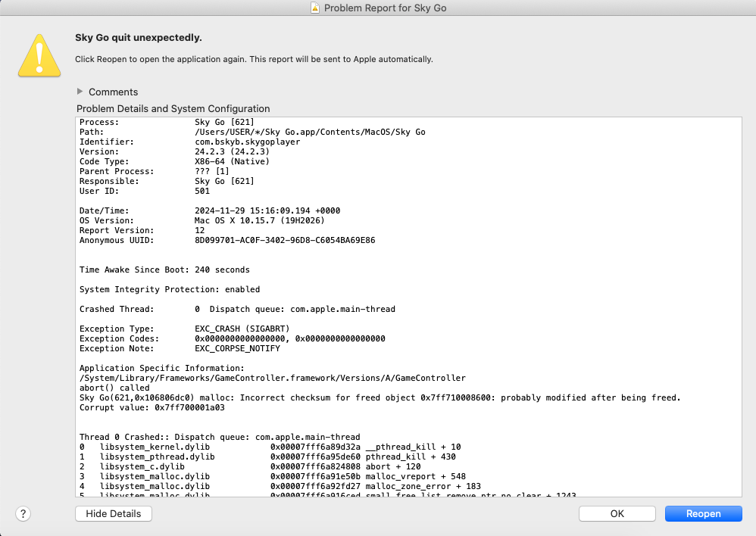Image resolution: width=756 pixels, height=536 pixels.
Task: Click the document icon in title bar
Action: point(315,8)
